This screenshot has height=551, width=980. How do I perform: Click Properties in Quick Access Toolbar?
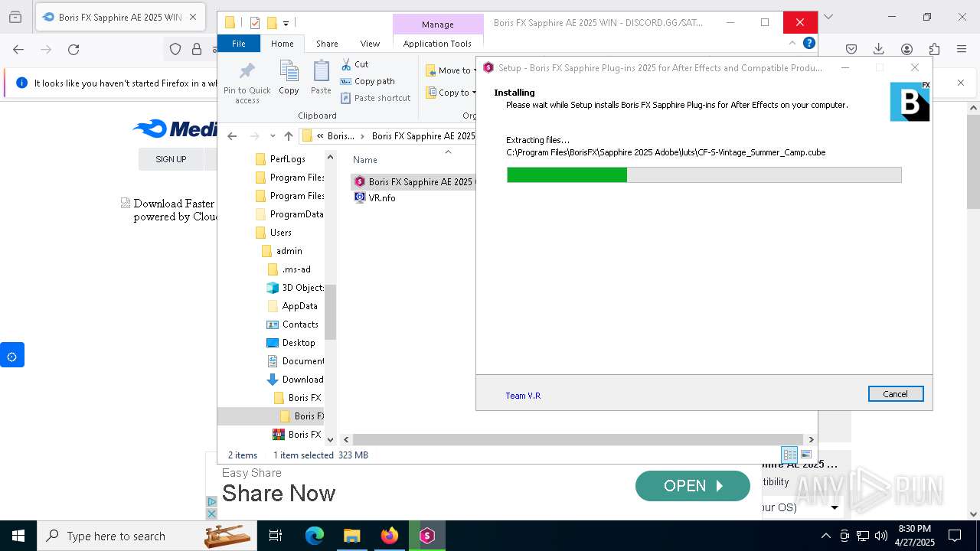[x=255, y=23]
